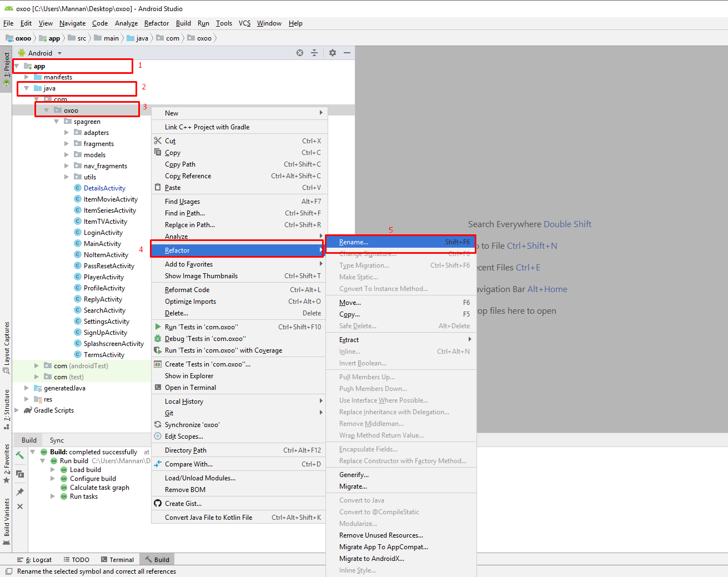Open the VCS menu

(x=244, y=23)
